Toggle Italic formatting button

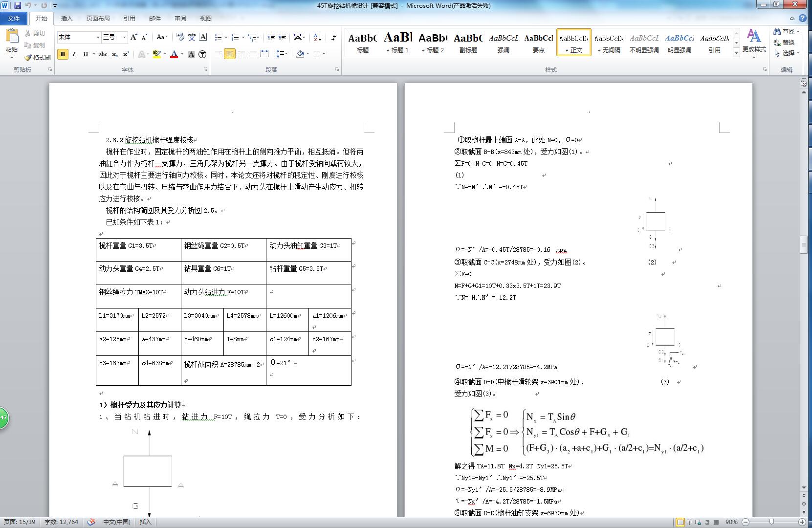pyautogui.click(x=74, y=54)
